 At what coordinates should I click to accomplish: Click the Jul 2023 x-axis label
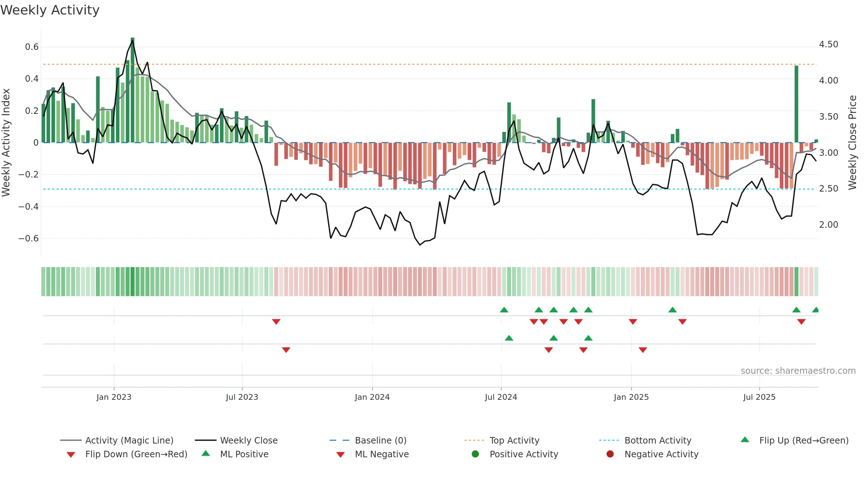click(242, 397)
